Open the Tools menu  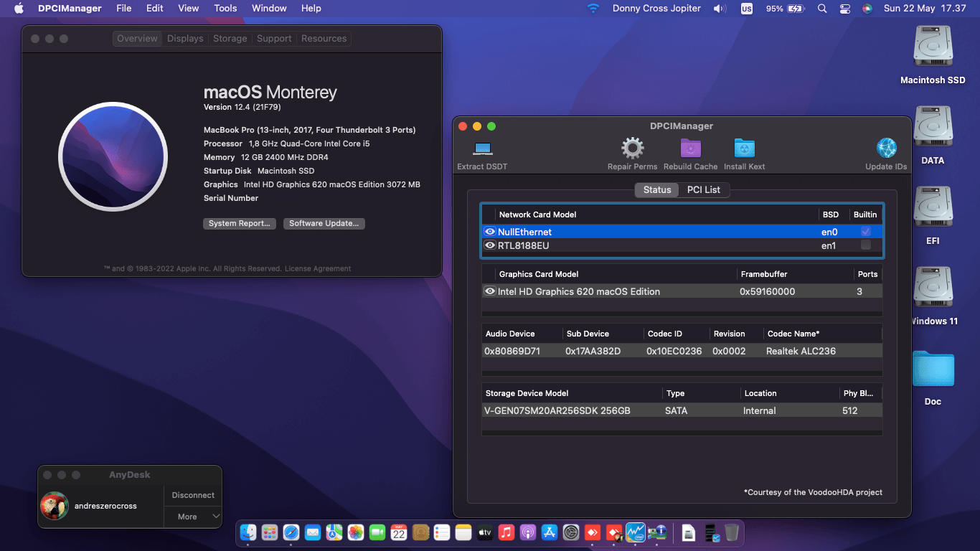[225, 9]
